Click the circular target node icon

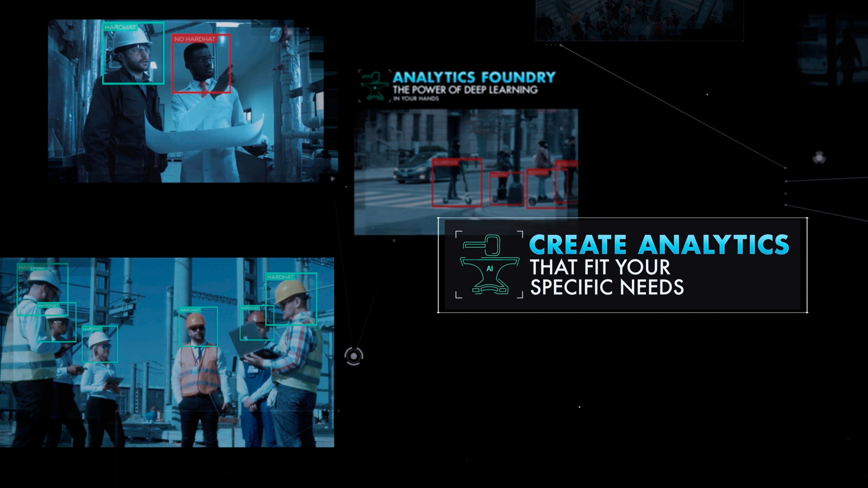[354, 356]
